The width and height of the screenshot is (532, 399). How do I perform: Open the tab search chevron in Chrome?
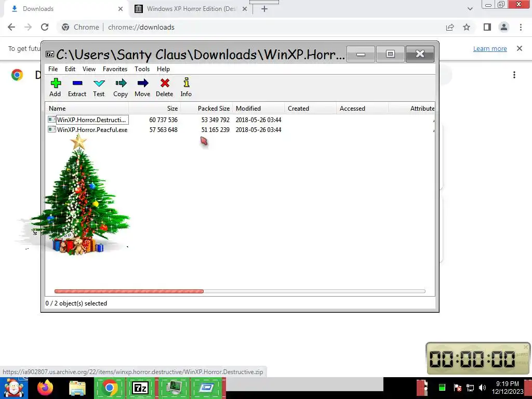pyautogui.click(x=470, y=9)
